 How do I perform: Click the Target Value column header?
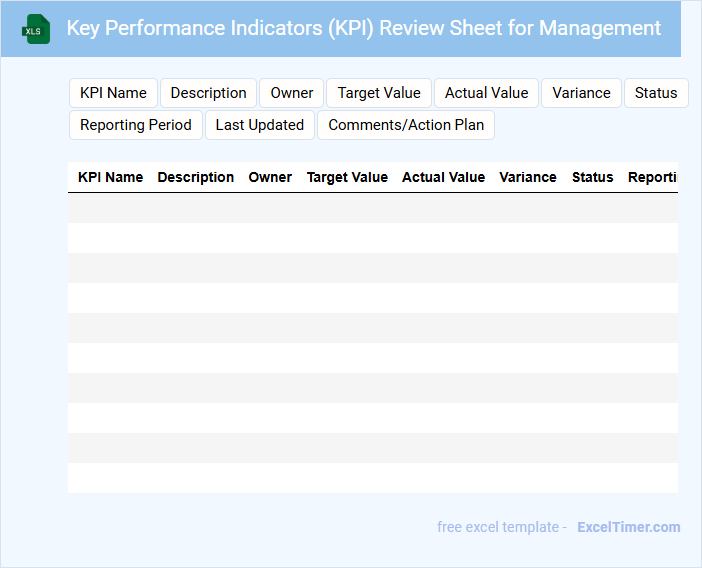point(347,177)
